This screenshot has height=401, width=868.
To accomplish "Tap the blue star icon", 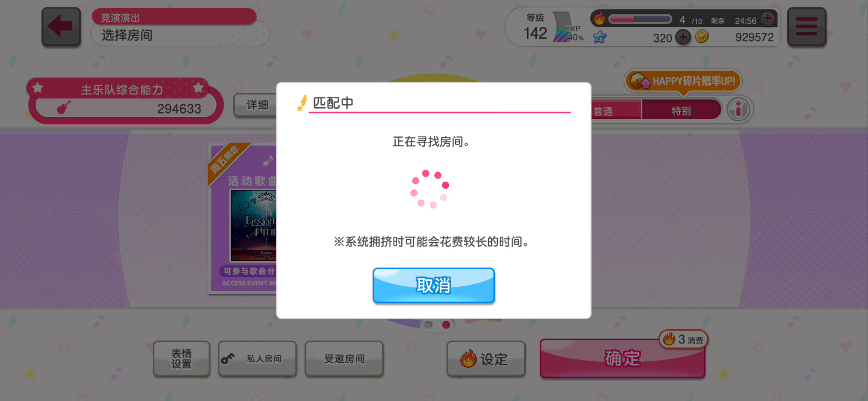I will (x=599, y=37).
